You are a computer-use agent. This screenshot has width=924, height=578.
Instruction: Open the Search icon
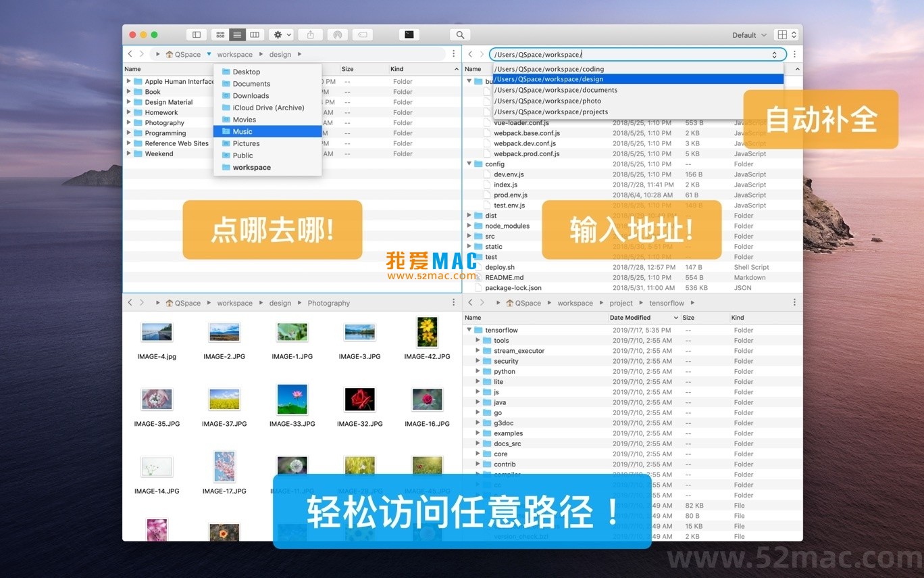point(459,34)
